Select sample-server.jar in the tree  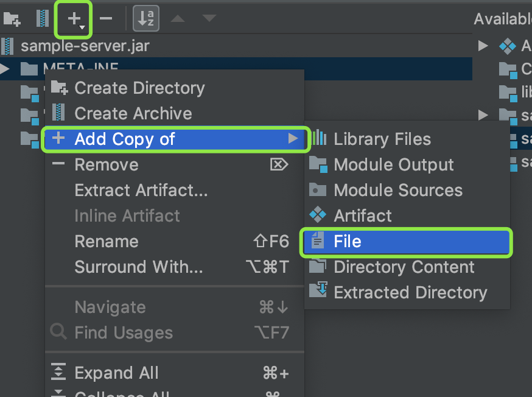tap(85, 46)
